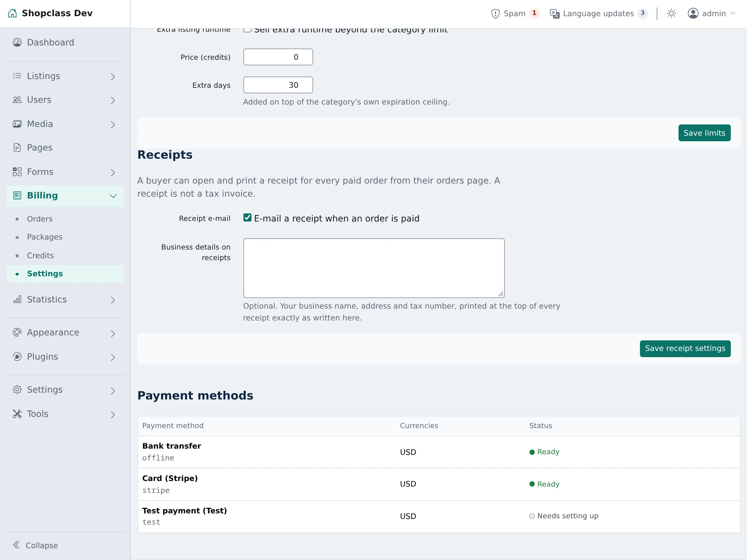Open the admin dropdown arrow

coord(732,13)
